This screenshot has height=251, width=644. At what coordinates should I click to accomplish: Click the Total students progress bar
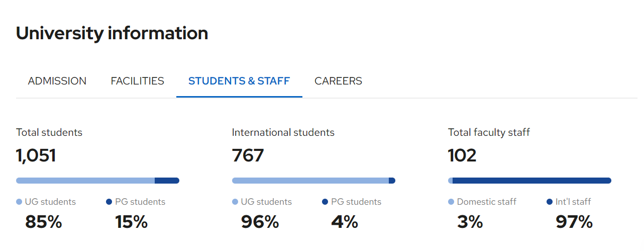point(97,181)
